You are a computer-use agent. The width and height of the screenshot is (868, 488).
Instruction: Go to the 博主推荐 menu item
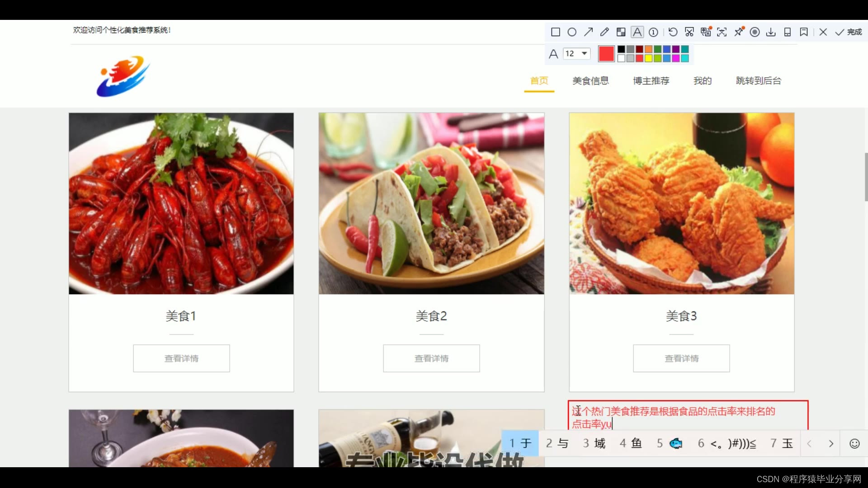tap(651, 81)
